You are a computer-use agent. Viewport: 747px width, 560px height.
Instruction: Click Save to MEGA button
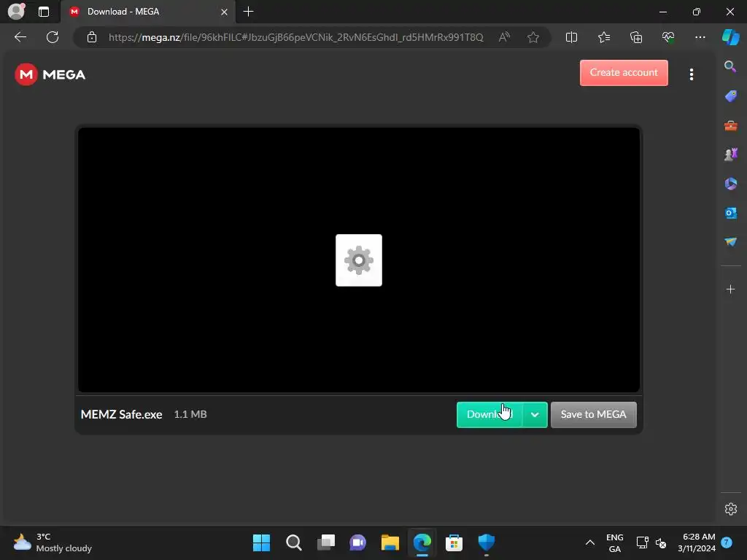(x=594, y=415)
